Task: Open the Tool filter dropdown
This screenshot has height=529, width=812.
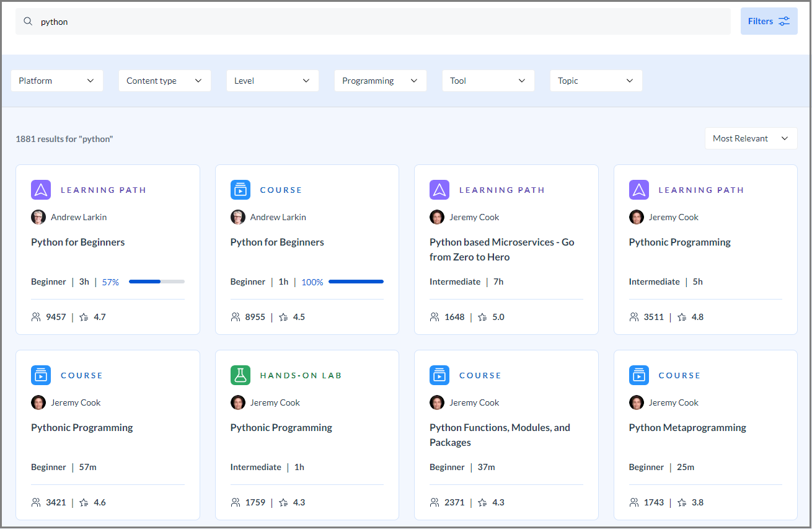Action: coord(488,81)
